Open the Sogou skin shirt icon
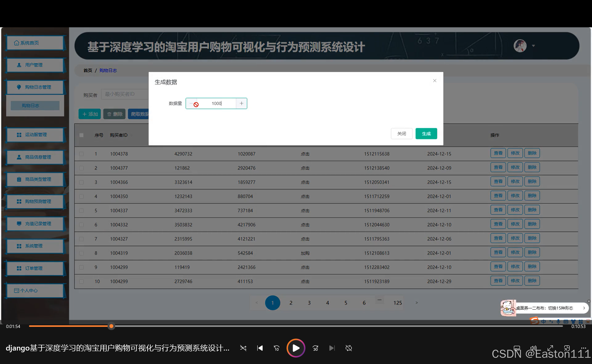 click(573, 322)
